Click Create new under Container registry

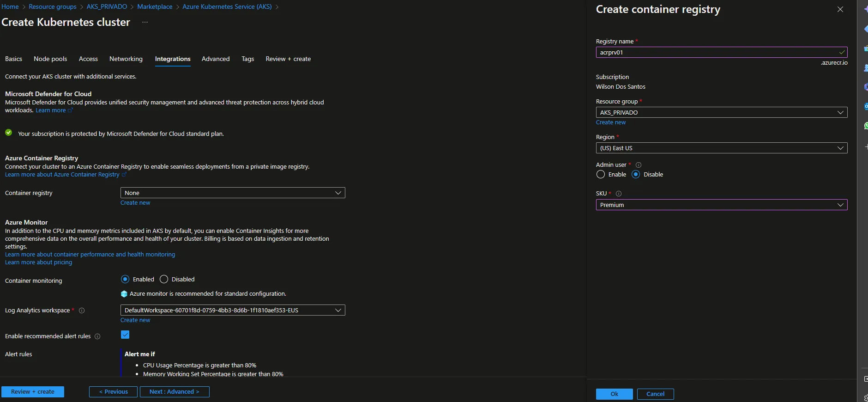(135, 203)
